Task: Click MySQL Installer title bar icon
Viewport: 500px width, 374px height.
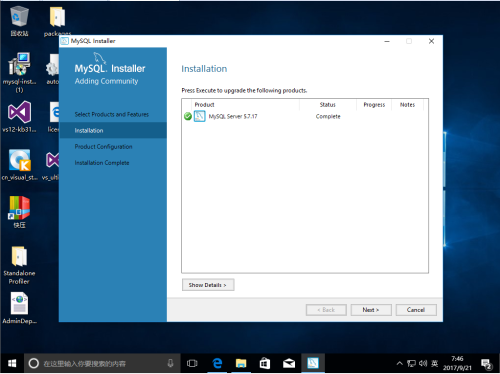Action: coord(65,41)
